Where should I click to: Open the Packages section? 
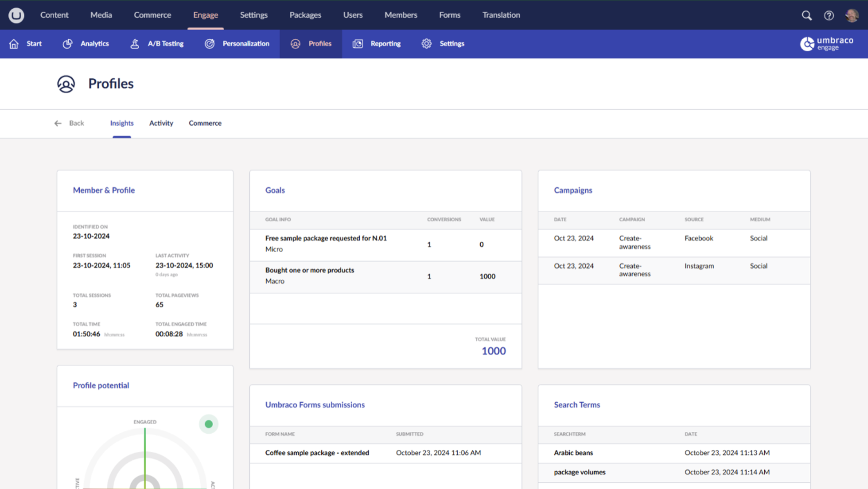tap(305, 15)
